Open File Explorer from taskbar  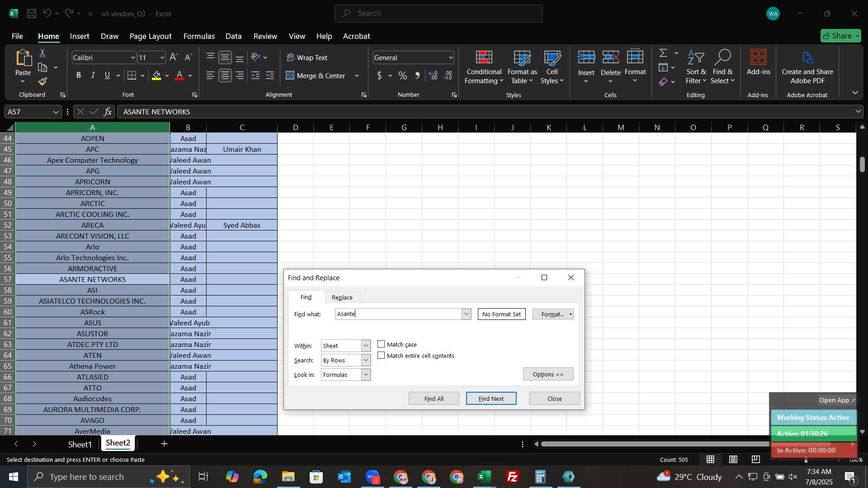288,477
